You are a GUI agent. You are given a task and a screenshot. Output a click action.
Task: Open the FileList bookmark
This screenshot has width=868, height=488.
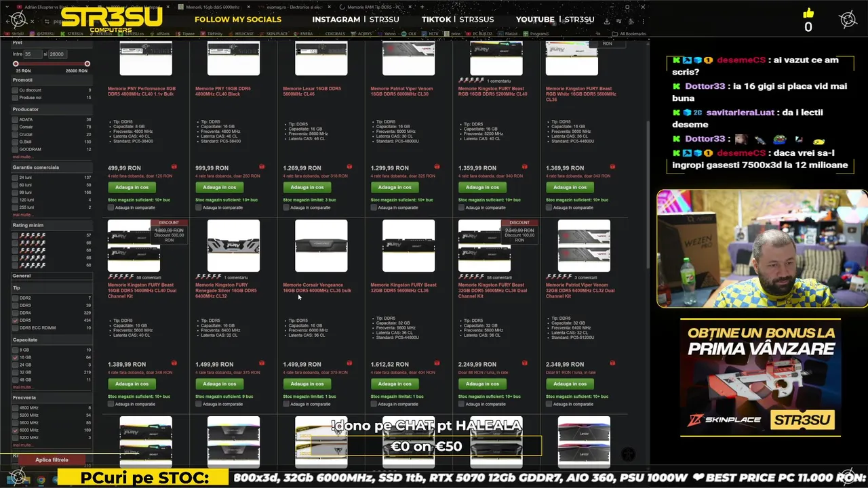[509, 33]
